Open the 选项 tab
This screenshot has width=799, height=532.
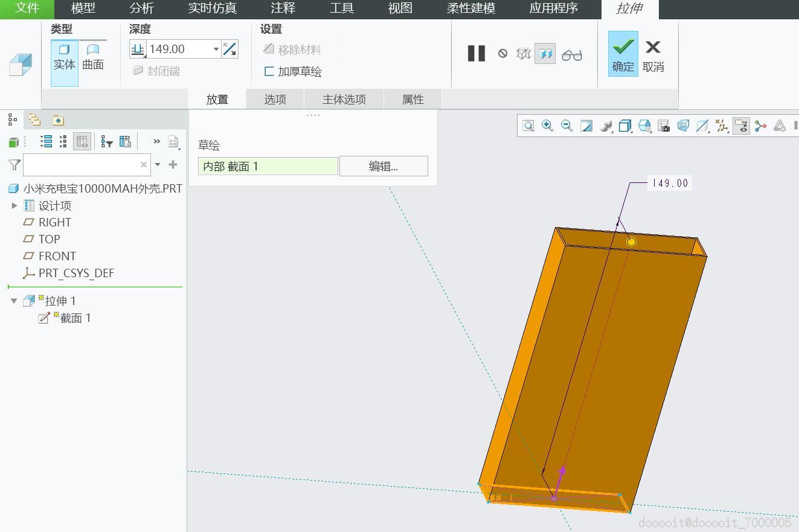(275, 100)
